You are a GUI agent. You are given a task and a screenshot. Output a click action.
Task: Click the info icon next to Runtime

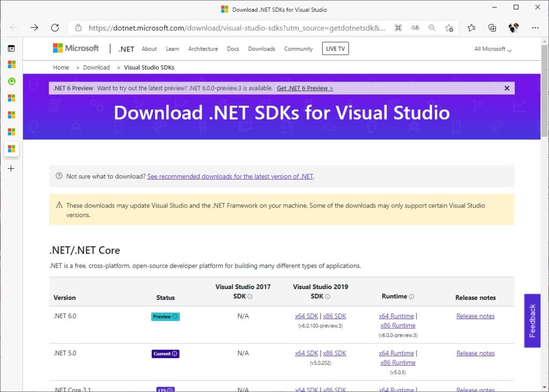point(411,297)
